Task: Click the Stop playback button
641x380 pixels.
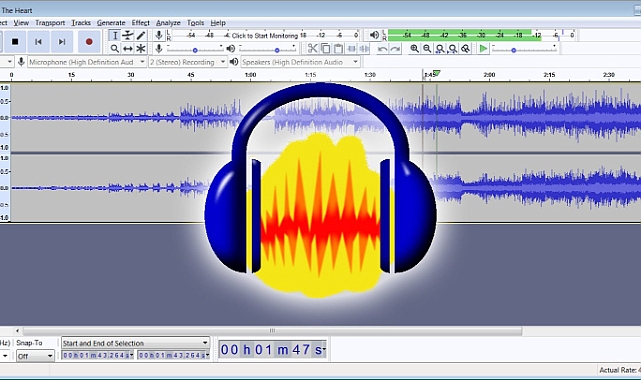Action: point(15,42)
